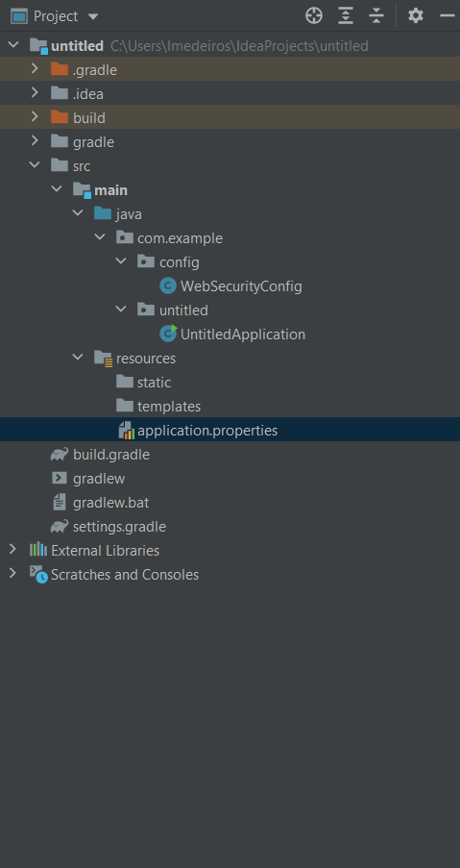Click the WebSecurityConfig class icon

pos(167,286)
